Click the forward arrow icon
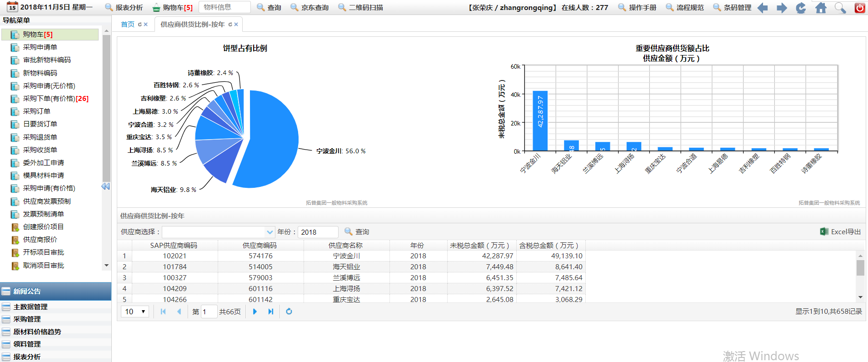868x362 pixels. click(x=782, y=8)
